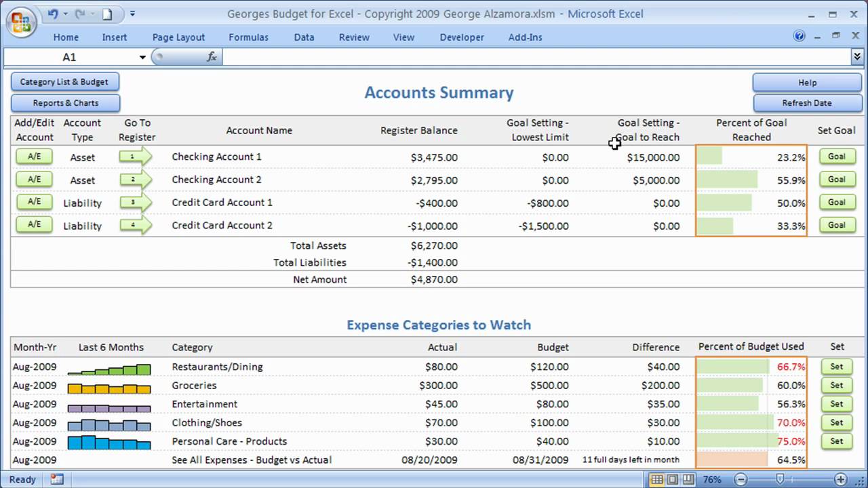The height and width of the screenshot is (488, 868).
Task: Open Customize Quick Access Toolbar dropdown
Action: pos(132,14)
